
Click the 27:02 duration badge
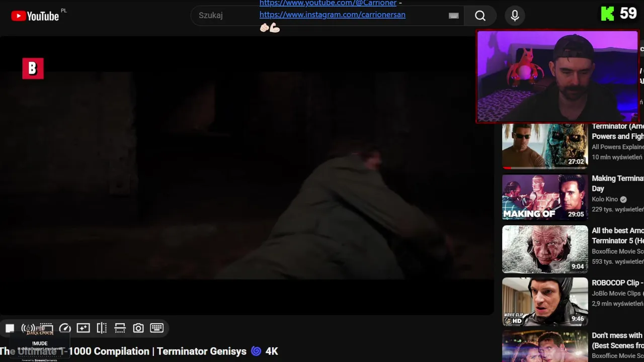(x=576, y=162)
